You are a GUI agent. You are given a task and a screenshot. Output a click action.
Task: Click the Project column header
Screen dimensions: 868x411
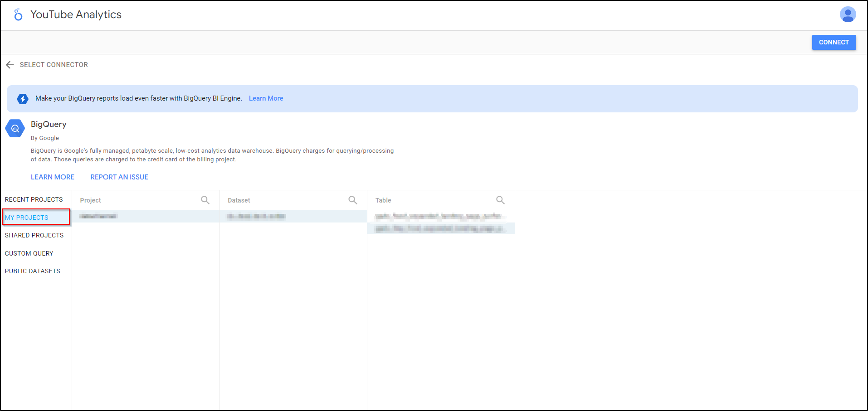pos(91,200)
